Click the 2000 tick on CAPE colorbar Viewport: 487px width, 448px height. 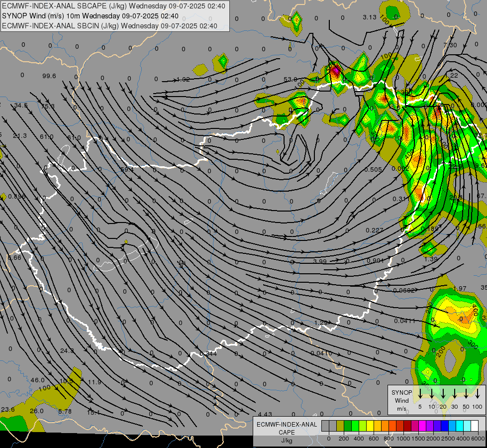click(x=433, y=439)
